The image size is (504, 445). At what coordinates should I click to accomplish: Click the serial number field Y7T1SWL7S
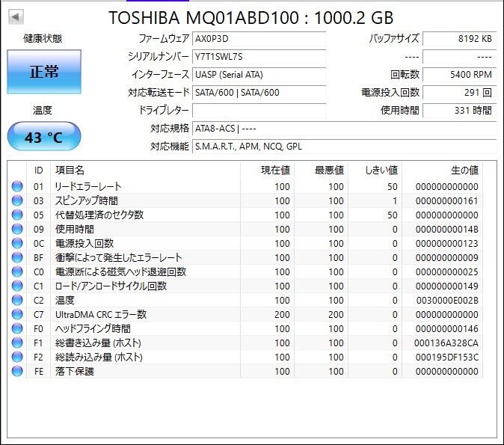click(x=259, y=57)
